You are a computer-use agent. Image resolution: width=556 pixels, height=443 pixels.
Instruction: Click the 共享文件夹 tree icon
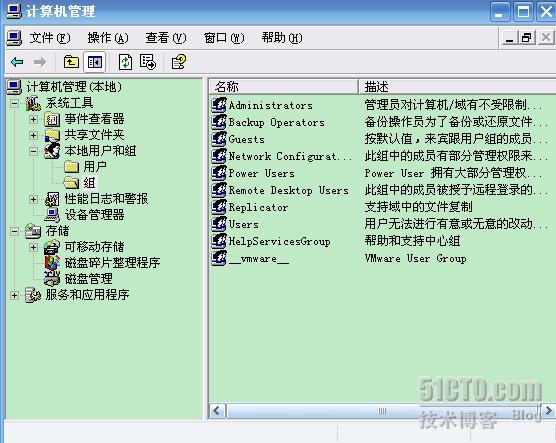pos(52,135)
